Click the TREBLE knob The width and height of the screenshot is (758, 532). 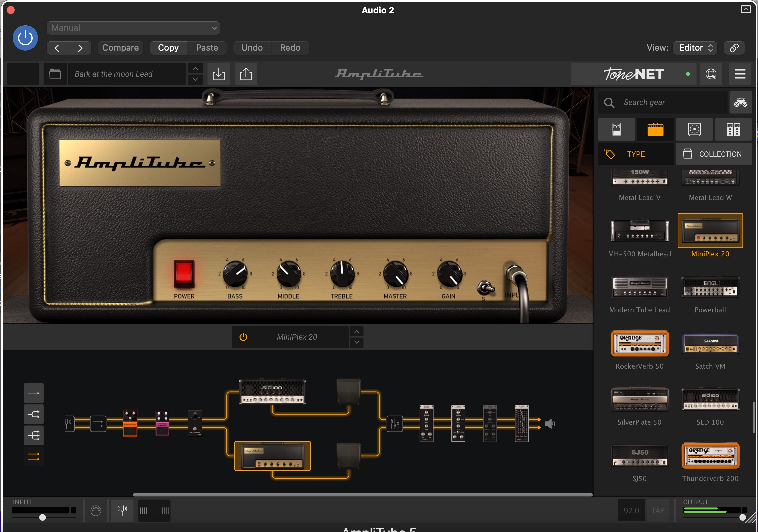[342, 274]
